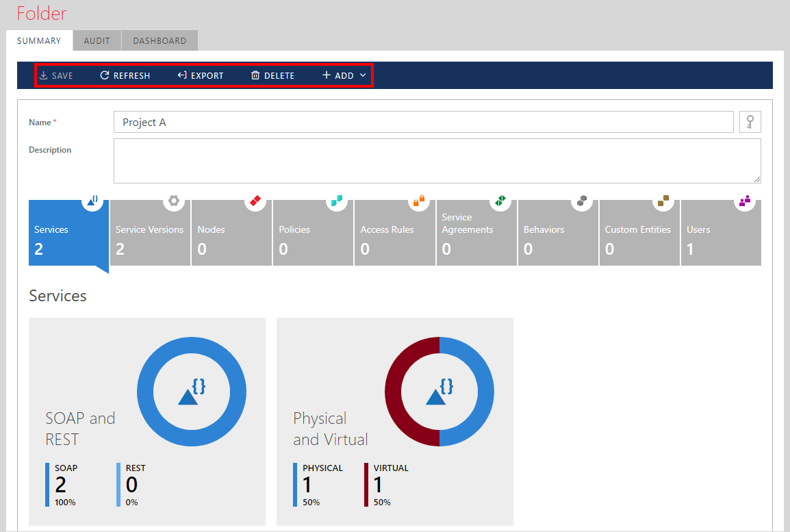The width and height of the screenshot is (790, 532).
Task: Click the Refresh toolbar button
Action: pos(125,75)
